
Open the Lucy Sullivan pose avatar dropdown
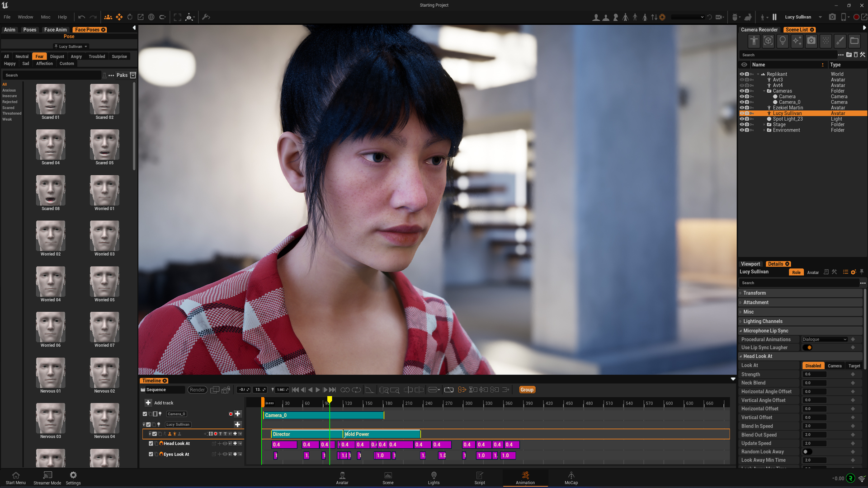(71, 47)
